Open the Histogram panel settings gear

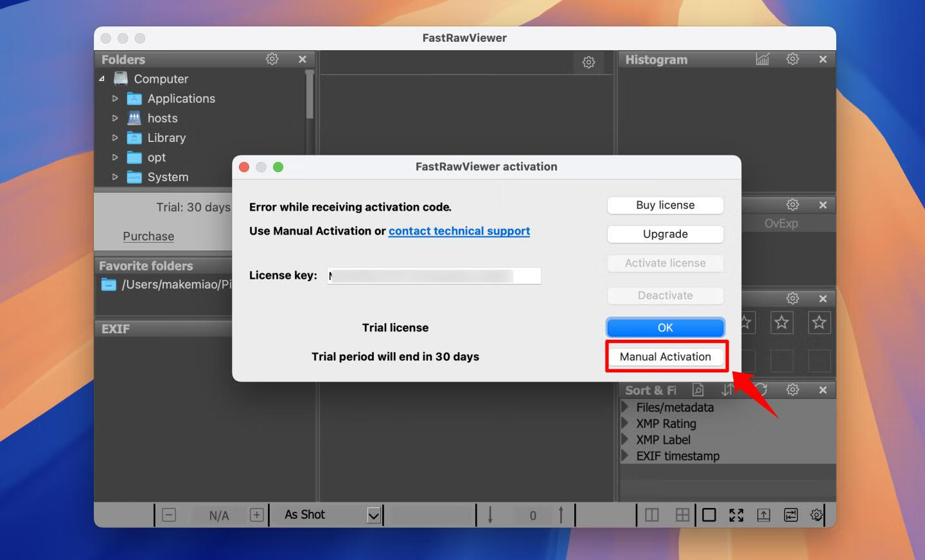point(793,59)
